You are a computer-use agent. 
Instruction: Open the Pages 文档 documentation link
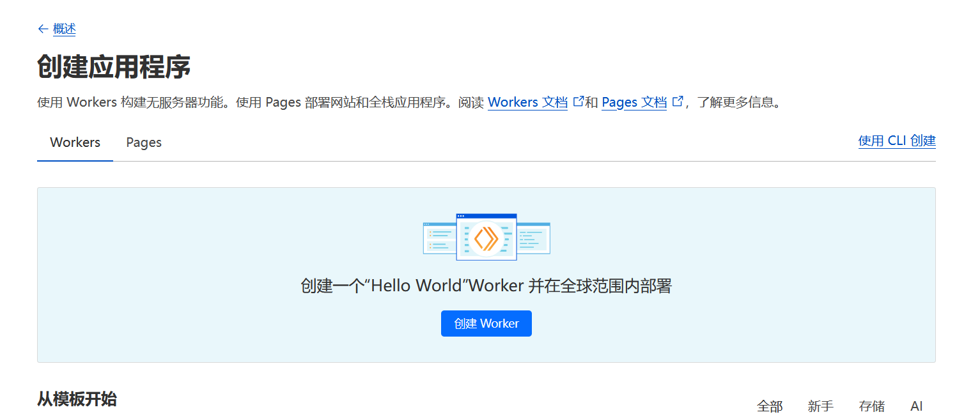634,102
